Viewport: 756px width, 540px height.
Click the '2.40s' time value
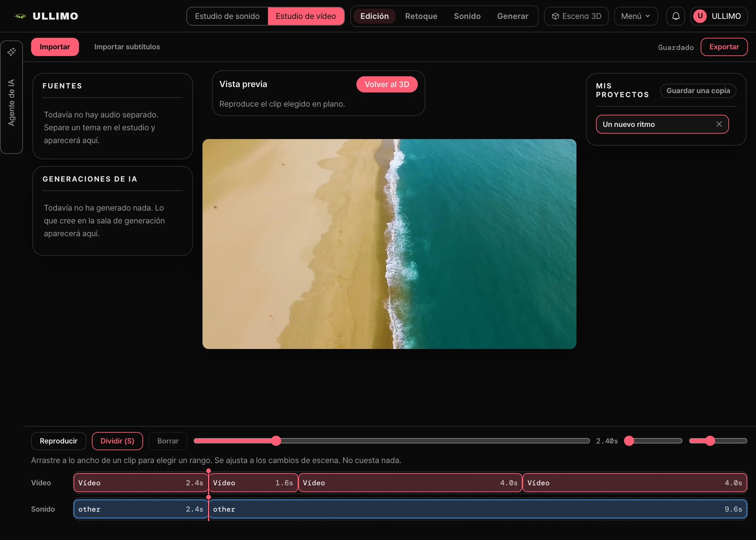[x=607, y=441]
